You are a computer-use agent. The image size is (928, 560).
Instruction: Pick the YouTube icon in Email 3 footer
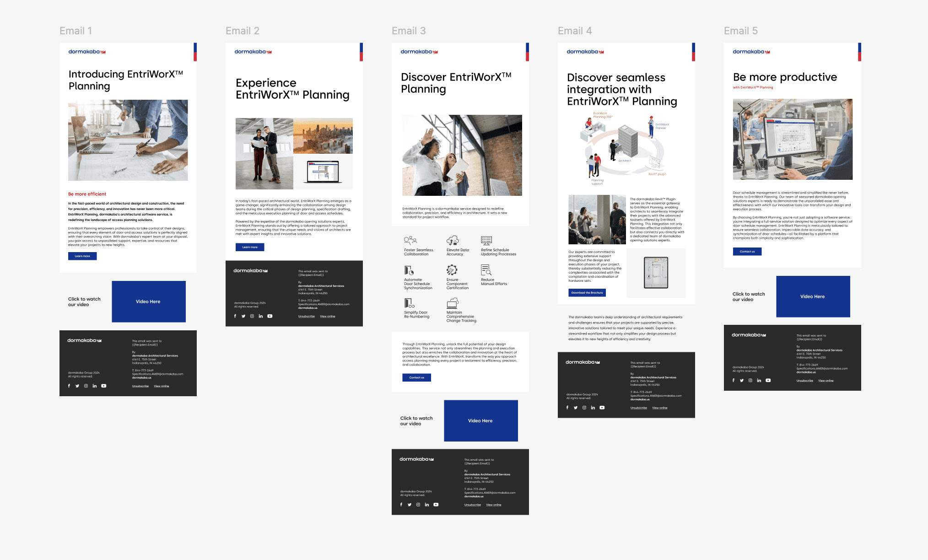[436, 505]
